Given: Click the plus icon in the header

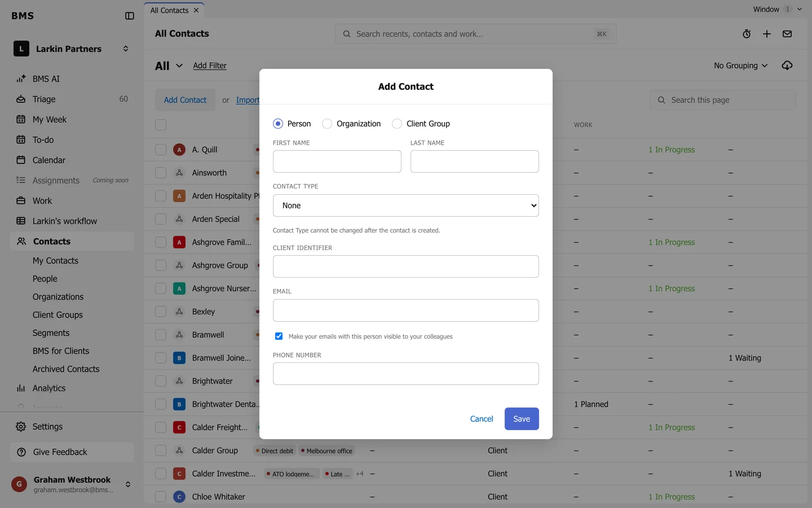Looking at the screenshot, I should click(767, 34).
